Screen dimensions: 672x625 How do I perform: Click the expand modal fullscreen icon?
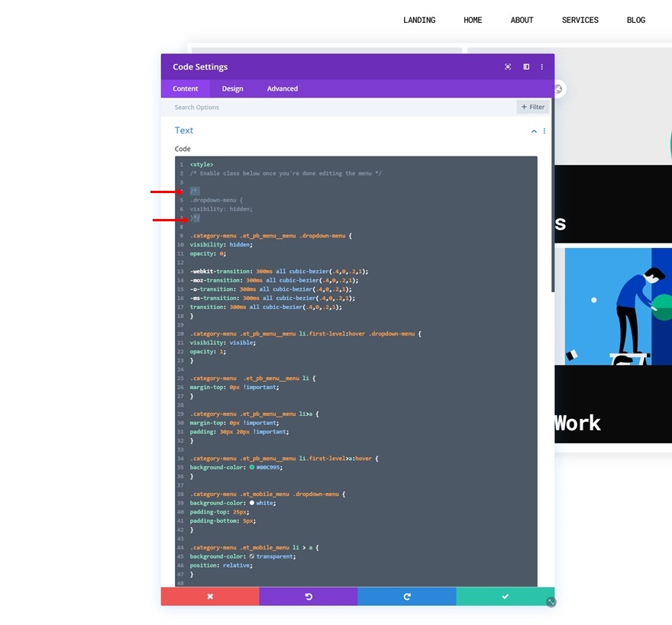point(508,67)
